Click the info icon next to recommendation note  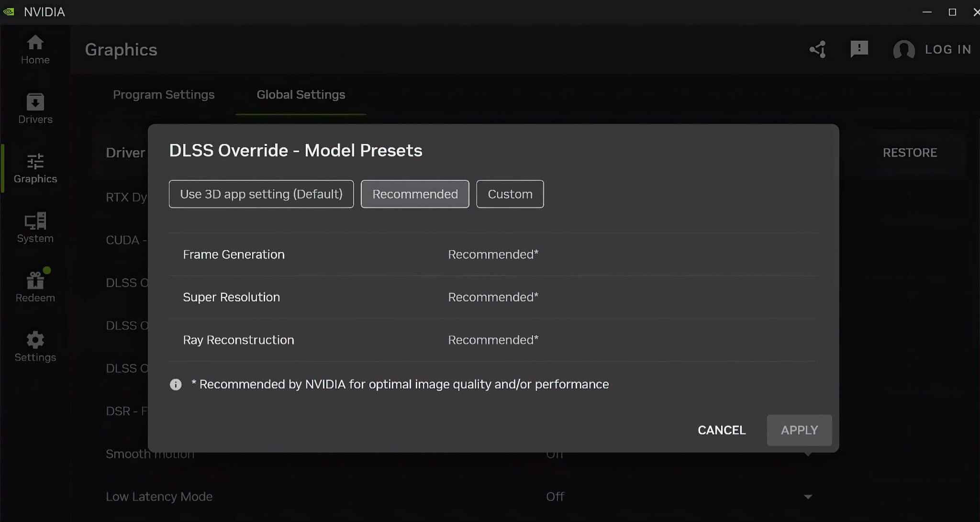point(176,384)
